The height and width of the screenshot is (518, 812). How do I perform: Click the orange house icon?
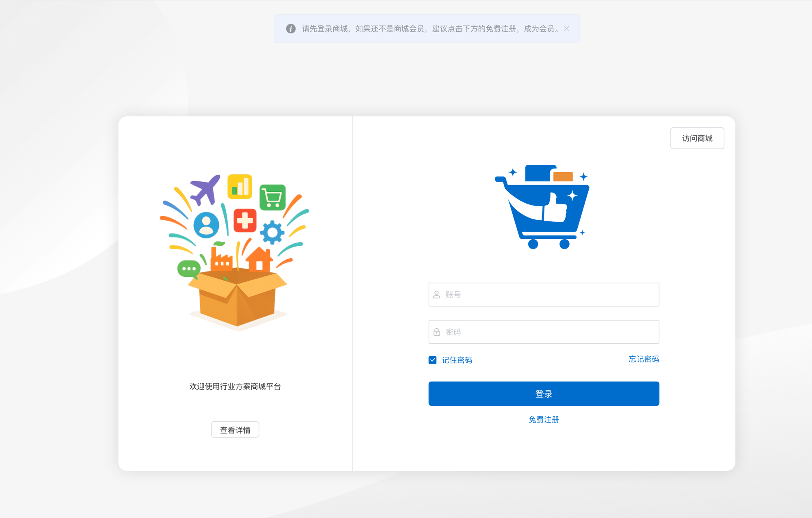[x=259, y=259]
